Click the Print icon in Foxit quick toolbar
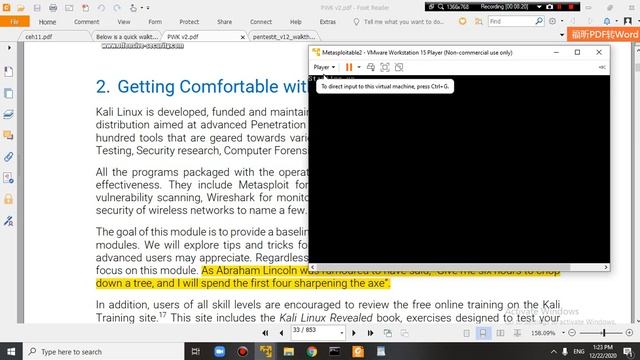Viewport: 640px width, 360px height. (53, 7)
